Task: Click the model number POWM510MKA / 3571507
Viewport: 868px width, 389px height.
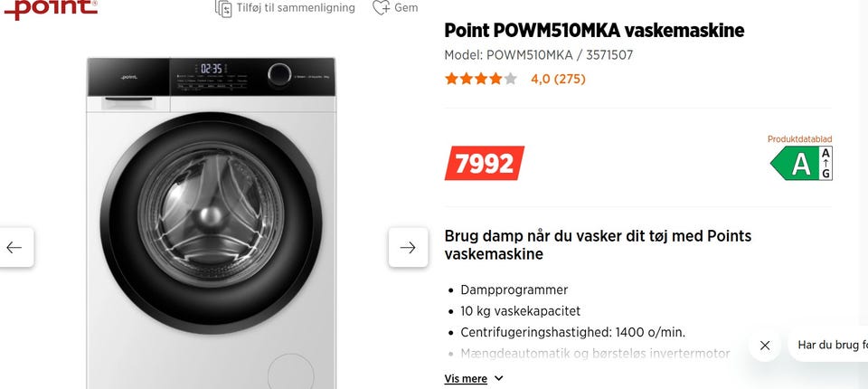Action: point(538,54)
